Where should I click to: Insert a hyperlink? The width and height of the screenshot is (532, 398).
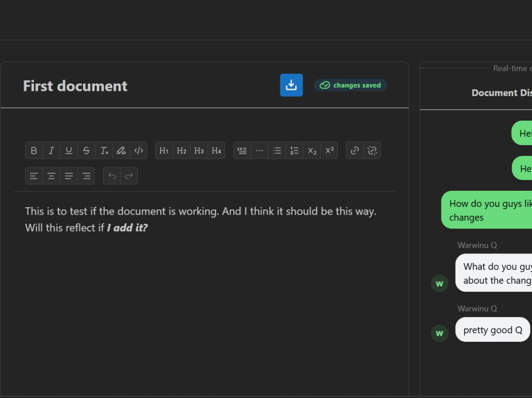pyautogui.click(x=355, y=150)
